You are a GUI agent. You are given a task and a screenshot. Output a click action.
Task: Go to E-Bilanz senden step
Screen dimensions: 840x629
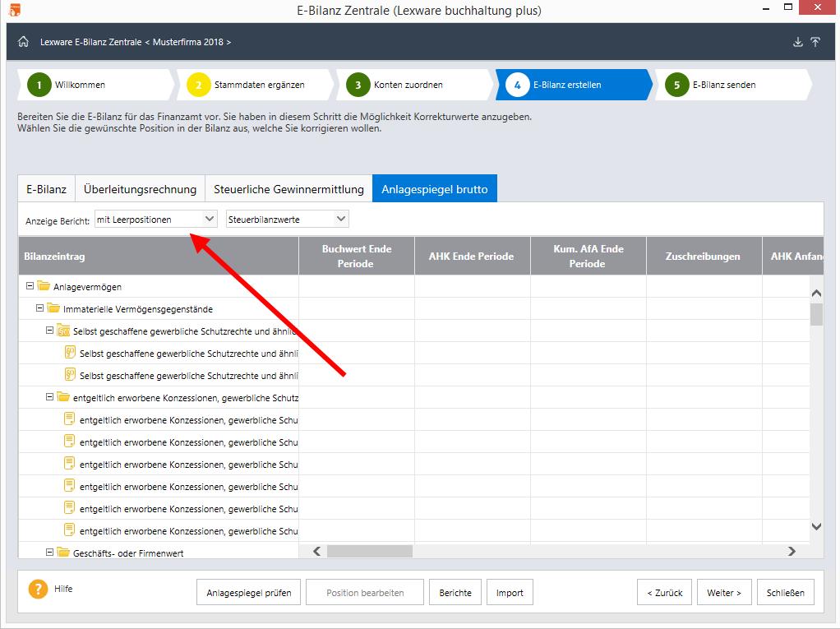[733, 85]
